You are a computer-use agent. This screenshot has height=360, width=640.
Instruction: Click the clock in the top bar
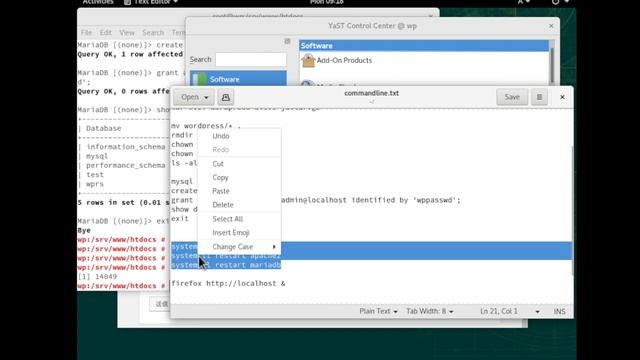(327, 2)
